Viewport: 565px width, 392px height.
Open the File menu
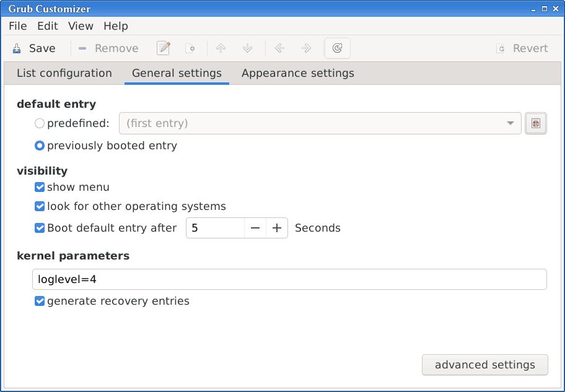(17, 26)
